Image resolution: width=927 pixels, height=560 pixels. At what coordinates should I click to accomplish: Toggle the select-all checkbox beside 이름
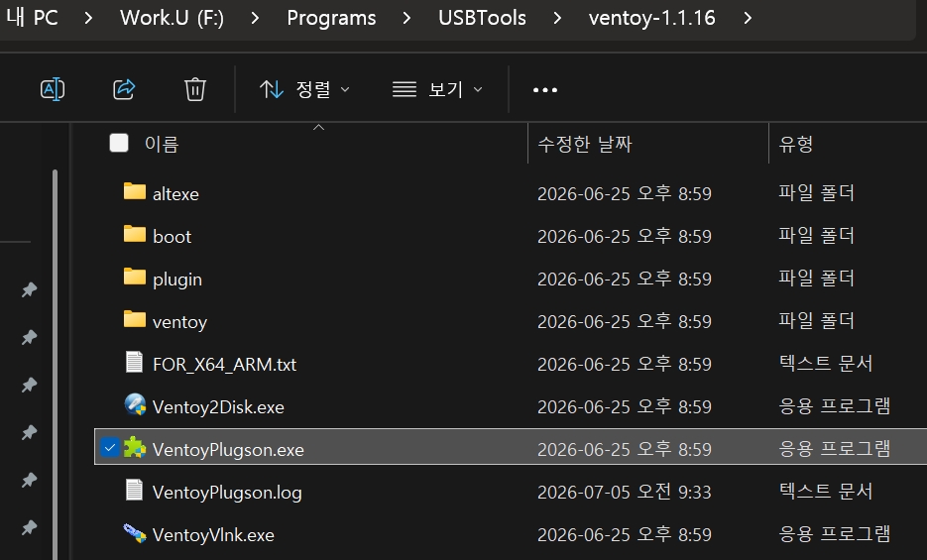tap(119, 143)
